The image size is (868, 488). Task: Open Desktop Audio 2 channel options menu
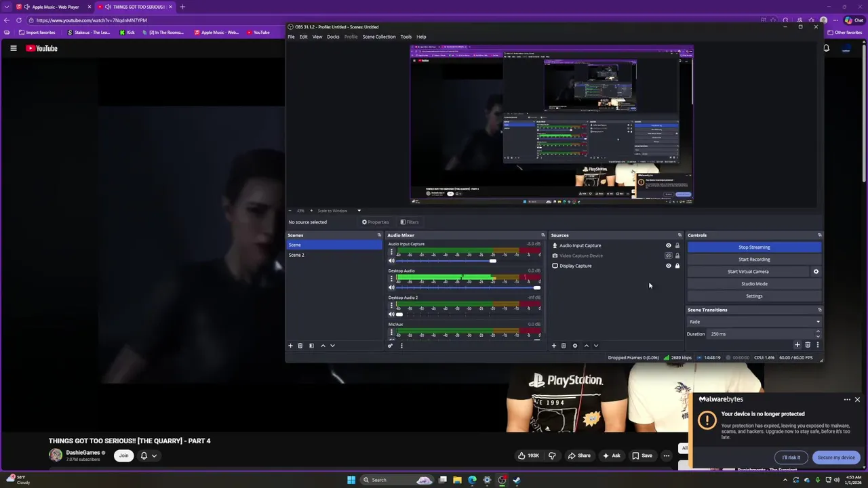tap(391, 306)
